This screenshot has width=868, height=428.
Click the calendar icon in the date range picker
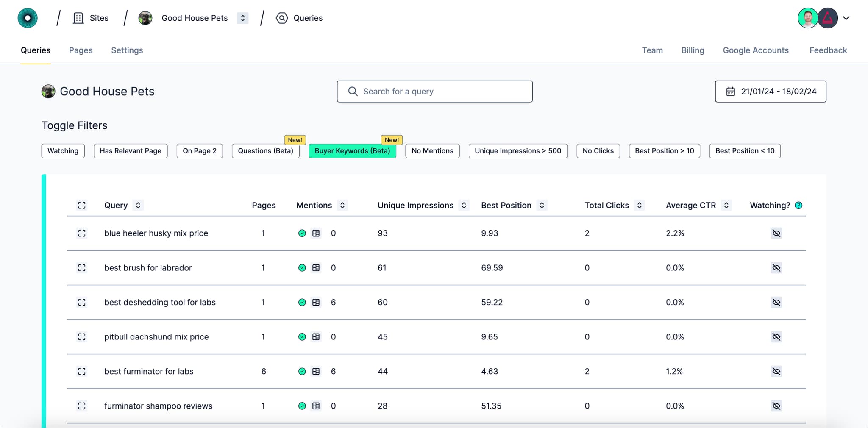tap(731, 92)
